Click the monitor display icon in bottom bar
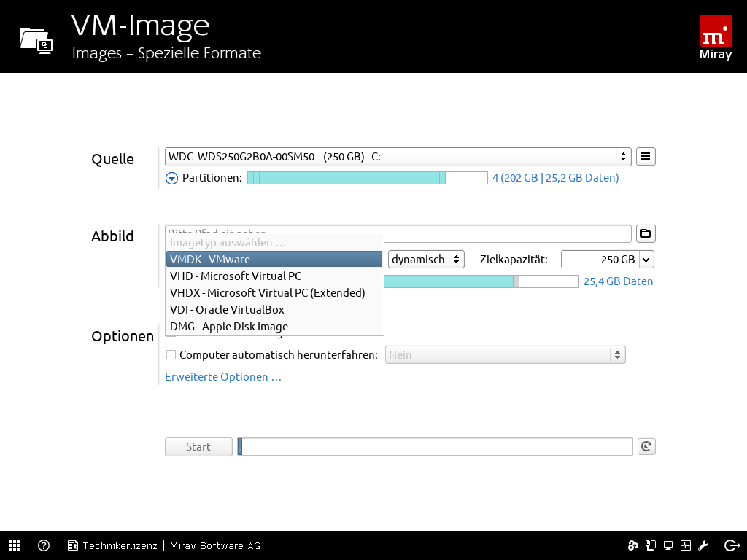The height and width of the screenshot is (560, 747). 668,545
